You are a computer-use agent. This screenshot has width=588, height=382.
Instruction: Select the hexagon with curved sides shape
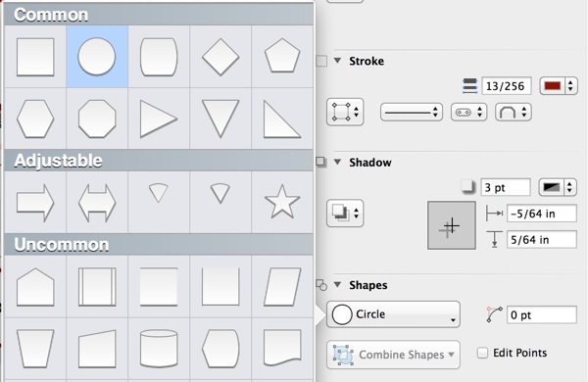220,349
